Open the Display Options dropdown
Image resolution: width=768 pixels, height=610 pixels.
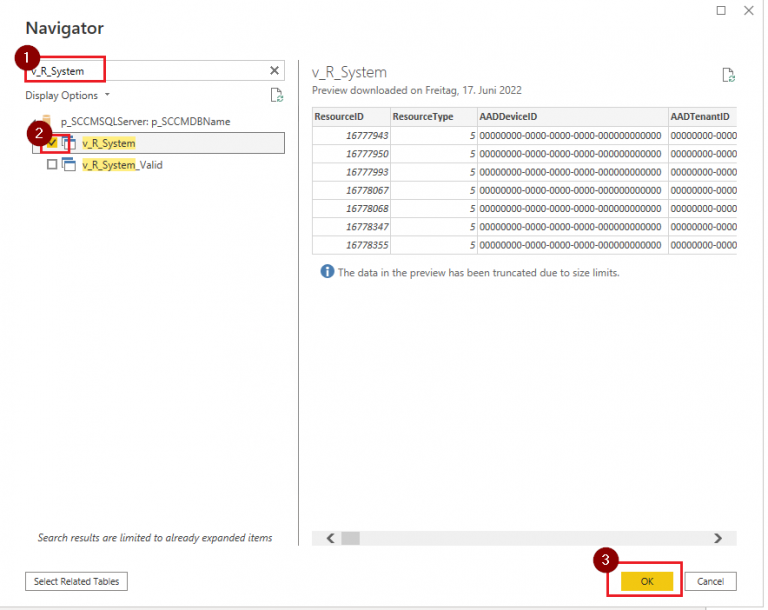point(68,96)
